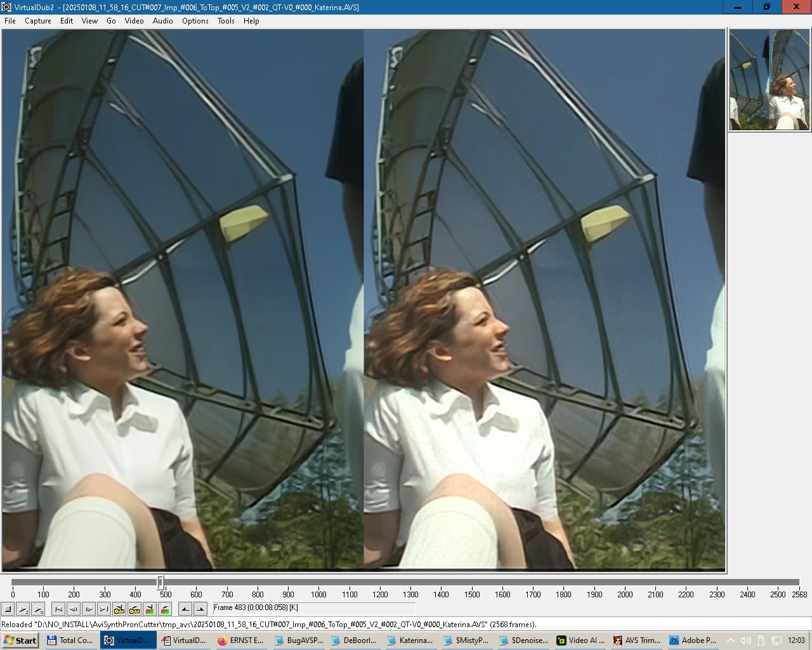812x650 pixels.
Task: Go to the previous keyframe
Action: tap(119, 609)
